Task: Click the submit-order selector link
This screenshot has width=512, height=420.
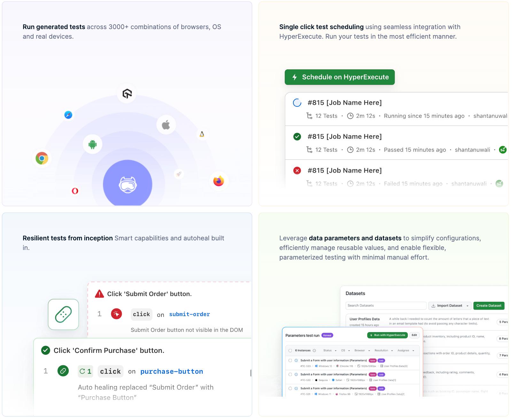Action: 190,314
